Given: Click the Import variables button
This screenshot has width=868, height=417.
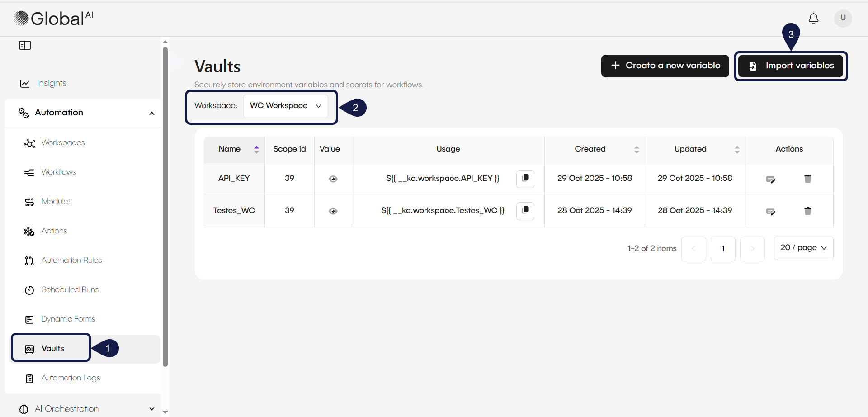Looking at the screenshot, I should click(791, 66).
